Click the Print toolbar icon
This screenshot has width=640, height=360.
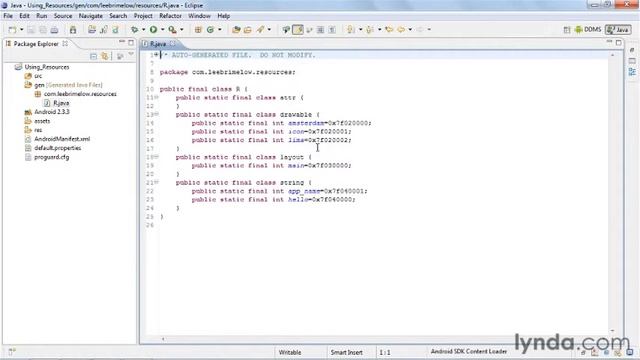tap(54, 30)
